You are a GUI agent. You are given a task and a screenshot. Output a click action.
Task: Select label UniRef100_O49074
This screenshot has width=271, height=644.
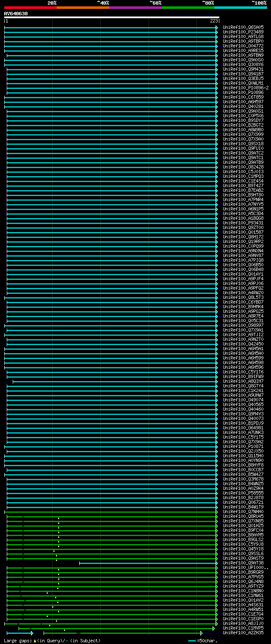point(243,400)
